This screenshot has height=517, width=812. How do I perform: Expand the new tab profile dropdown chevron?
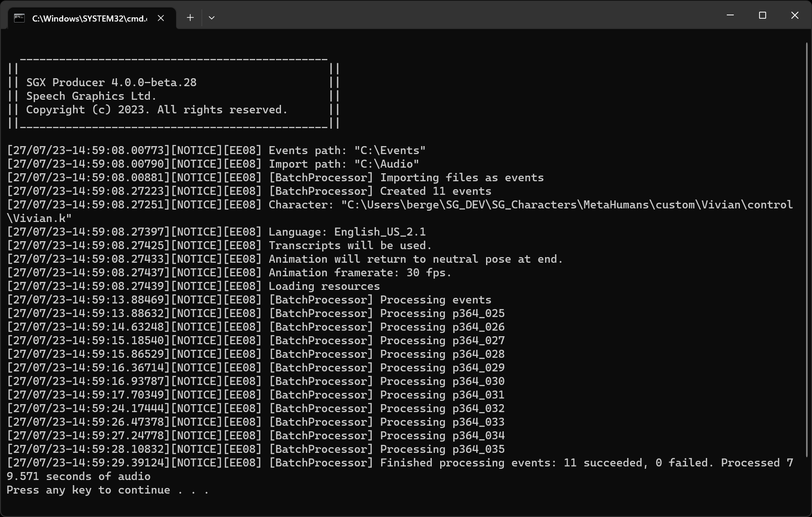pos(212,18)
